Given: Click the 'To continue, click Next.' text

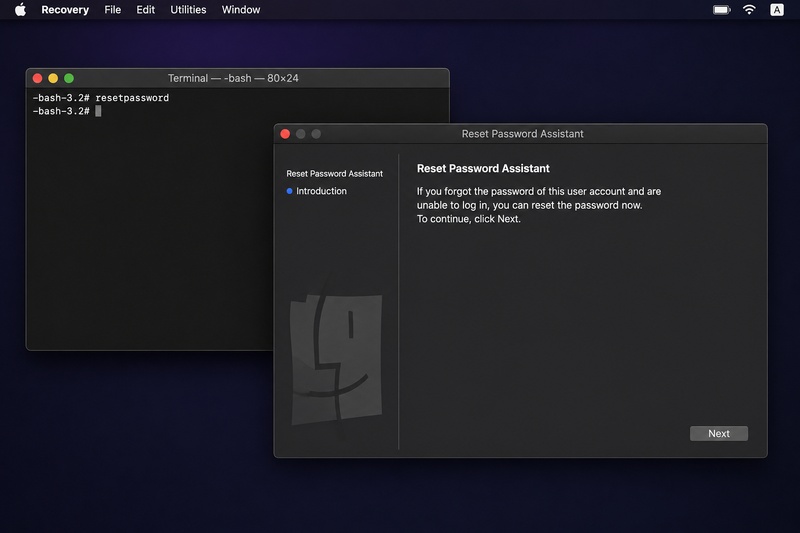Looking at the screenshot, I should (468, 219).
